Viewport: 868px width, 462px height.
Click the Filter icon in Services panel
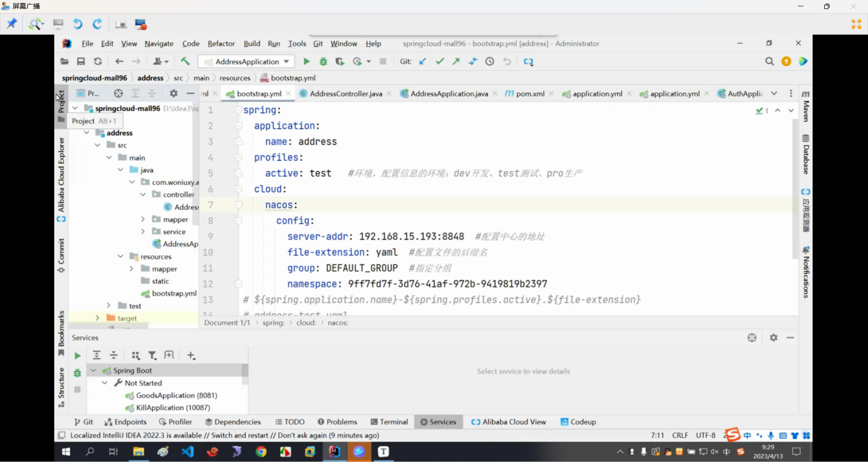pyautogui.click(x=152, y=356)
